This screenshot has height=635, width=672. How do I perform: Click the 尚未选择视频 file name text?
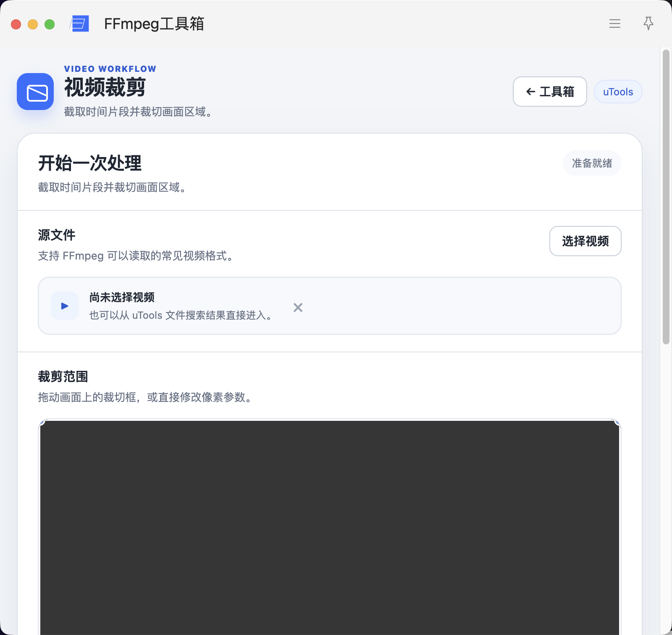[122, 297]
